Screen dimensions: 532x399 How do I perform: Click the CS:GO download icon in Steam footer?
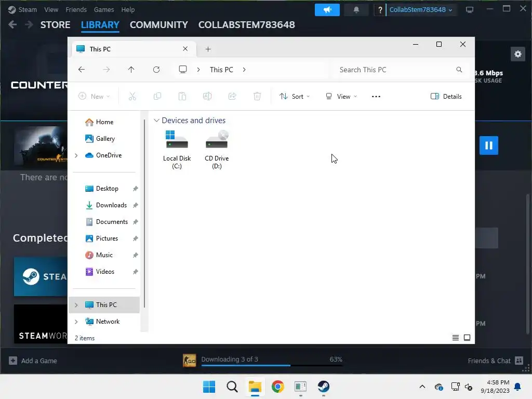[189, 361]
